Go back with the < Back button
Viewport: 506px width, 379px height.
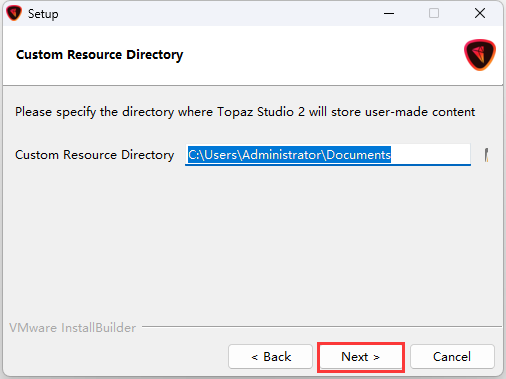270,357
